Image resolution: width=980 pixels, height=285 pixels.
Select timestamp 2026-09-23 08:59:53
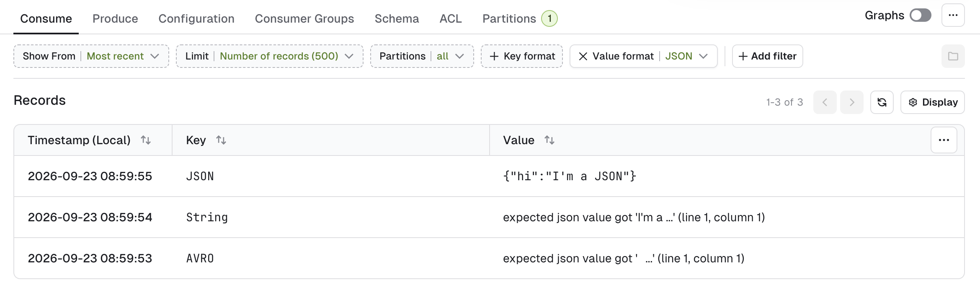90,258
